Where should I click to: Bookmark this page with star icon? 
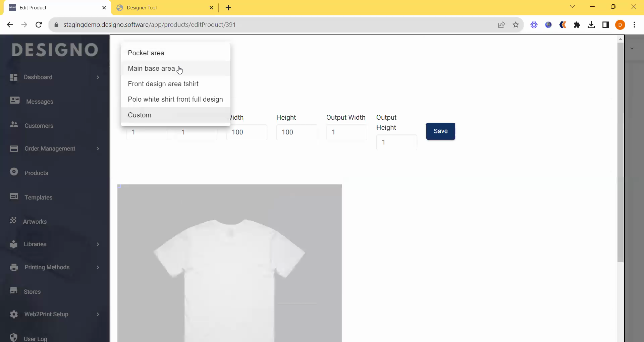click(516, 25)
